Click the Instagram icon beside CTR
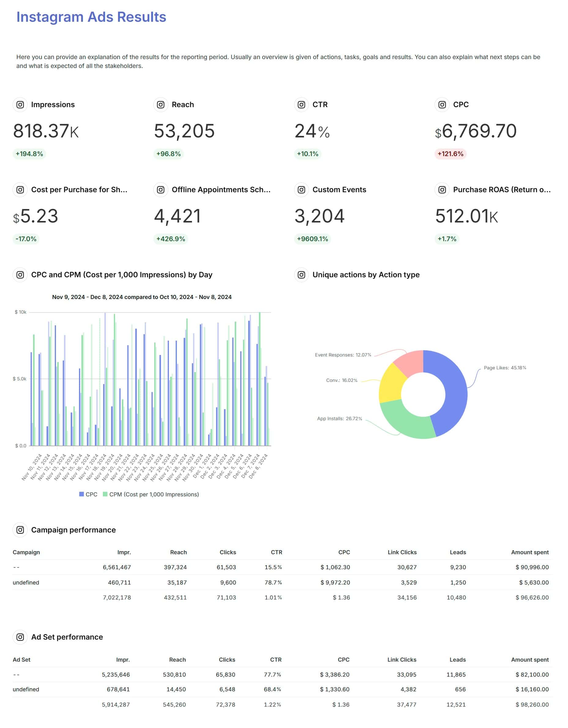The width and height of the screenshot is (568, 728). (x=301, y=104)
